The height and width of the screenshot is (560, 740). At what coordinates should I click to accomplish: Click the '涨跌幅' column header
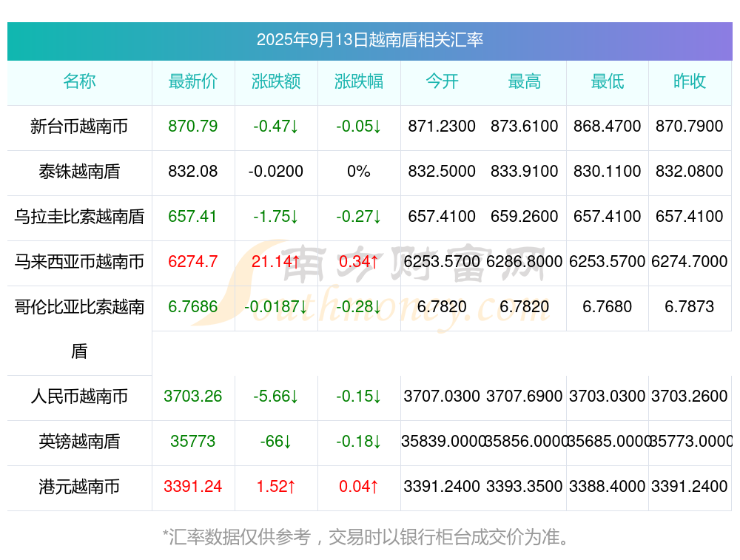[x=359, y=81]
